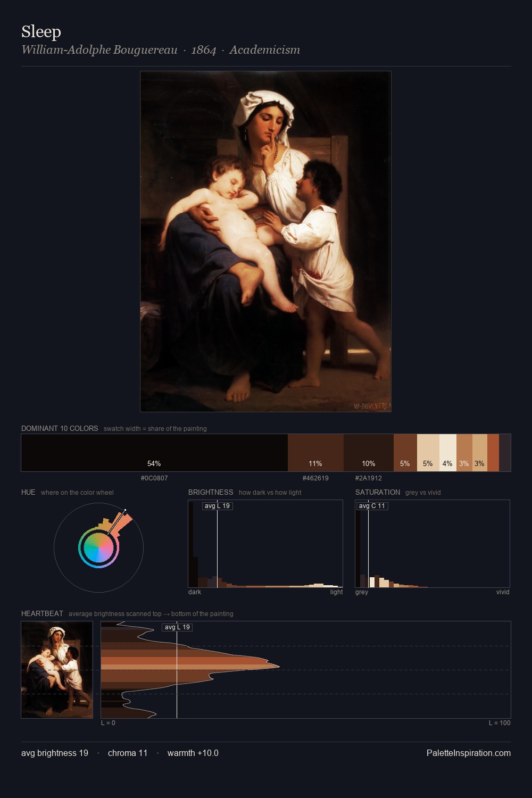Click the Academicism style label
The height and width of the screenshot is (798, 532).
pyautogui.click(x=265, y=50)
